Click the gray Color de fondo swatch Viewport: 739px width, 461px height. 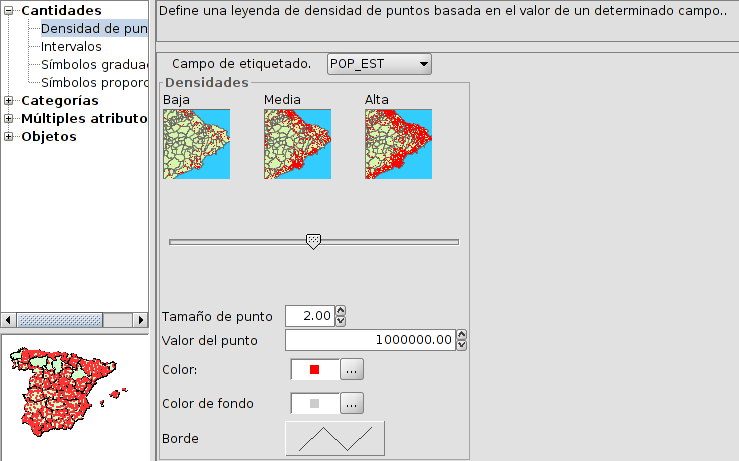(314, 404)
